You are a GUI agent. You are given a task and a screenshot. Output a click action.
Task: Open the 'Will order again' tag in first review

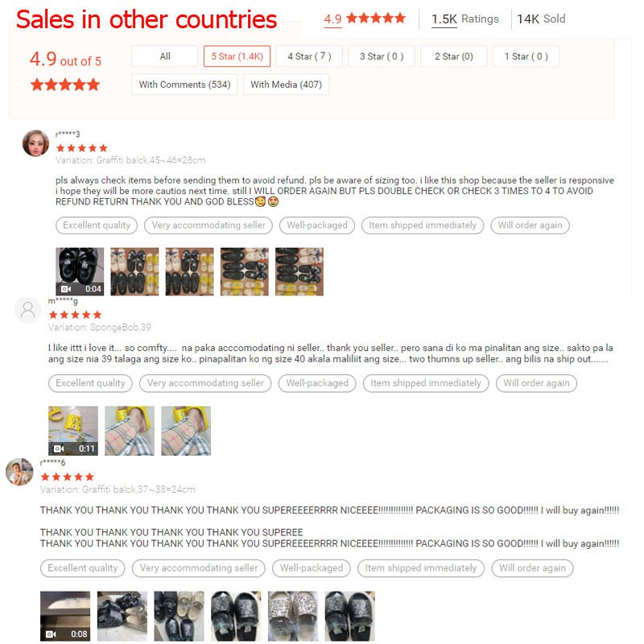[x=530, y=225]
